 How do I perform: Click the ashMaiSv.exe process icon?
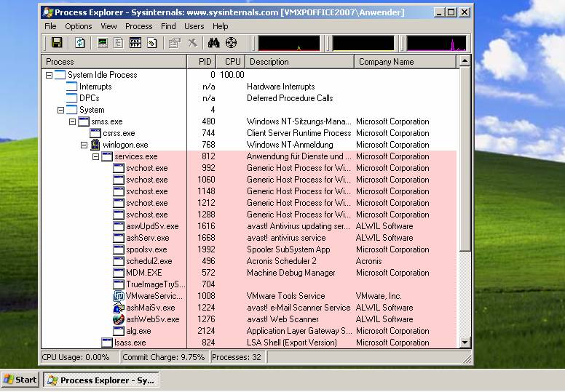coord(119,308)
